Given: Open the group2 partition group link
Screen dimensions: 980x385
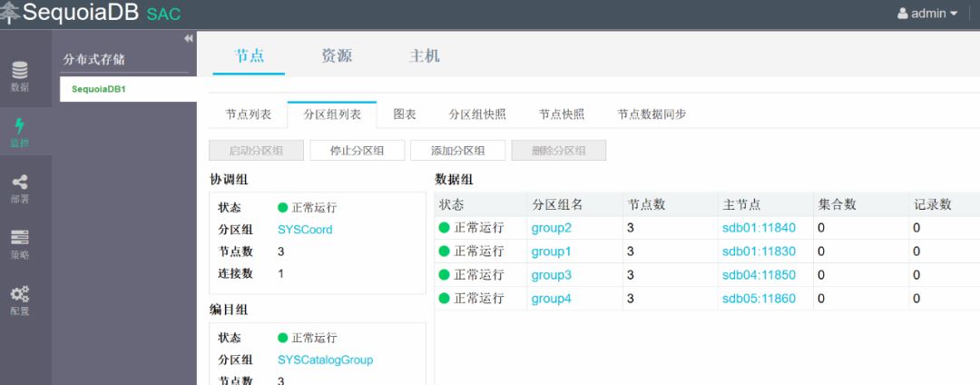Looking at the screenshot, I should pyautogui.click(x=551, y=228).
